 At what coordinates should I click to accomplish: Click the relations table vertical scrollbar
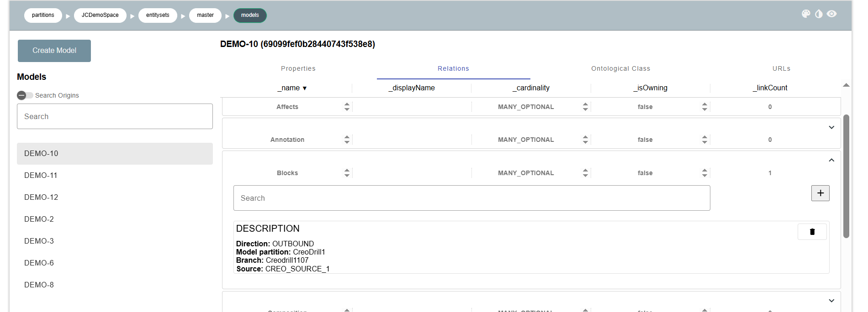pos(846,176)
